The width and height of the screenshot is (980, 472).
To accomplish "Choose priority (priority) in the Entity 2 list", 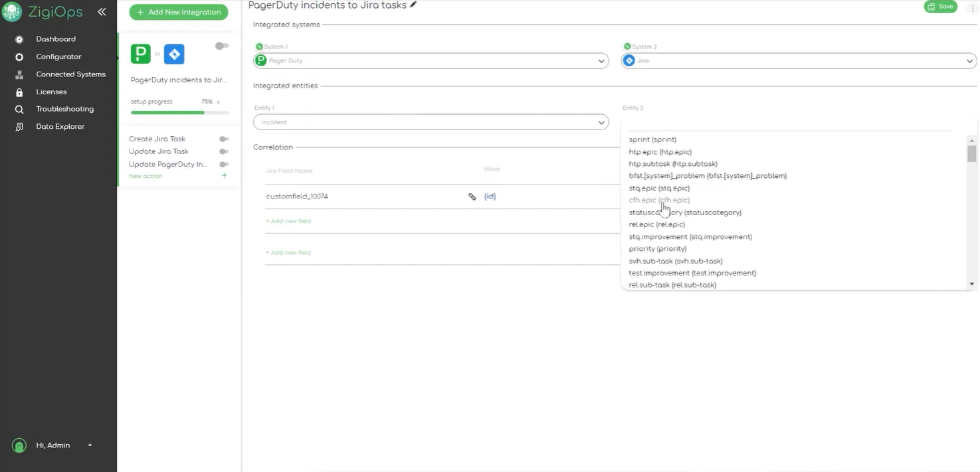I will tap(657, 248).
